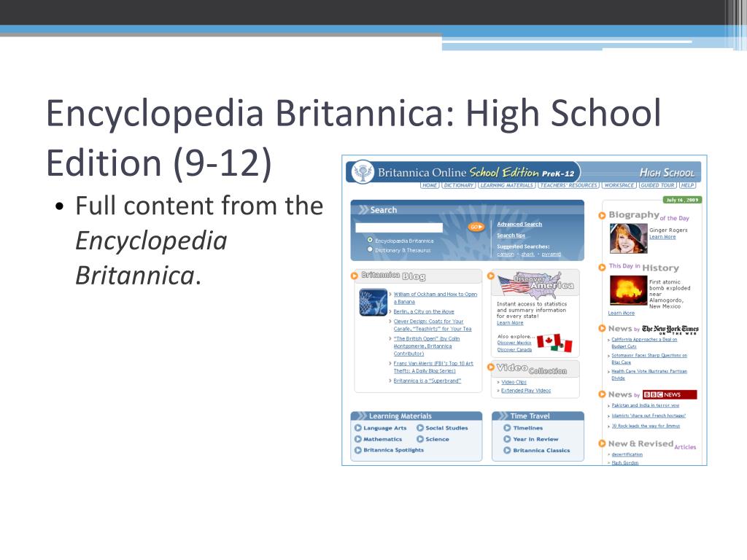This screenshot has width=747, height=560.
Task: Open the 'Britannica is a Superbrand' post
Action: [427, 381]
